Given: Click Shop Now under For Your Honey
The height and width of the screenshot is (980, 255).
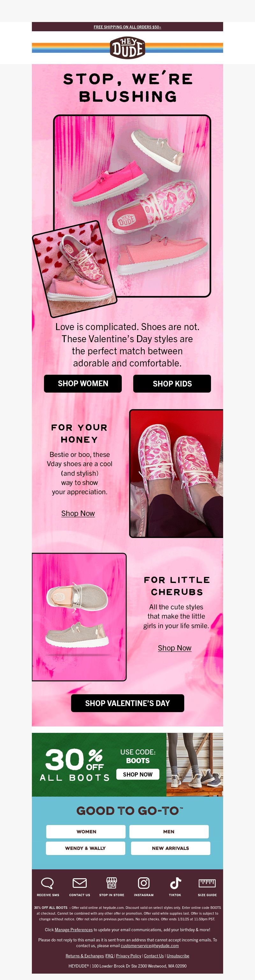Looking at the screenshot, I should 78,513.
